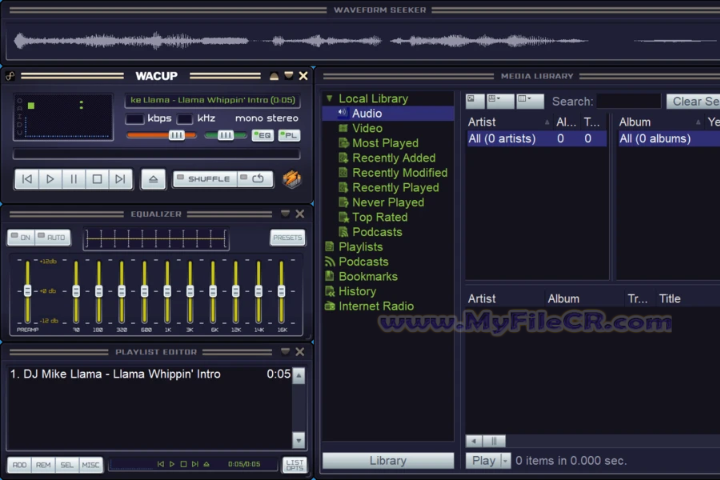The width and height of the screenshot is (720, 480).
Task: Stop playback using main window Stop button
Action: click(97, 179)
